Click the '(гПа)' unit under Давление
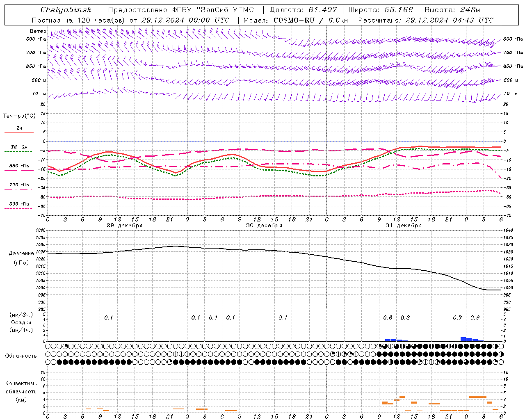This screenshot has height=420, width=525. click(21, 262)
